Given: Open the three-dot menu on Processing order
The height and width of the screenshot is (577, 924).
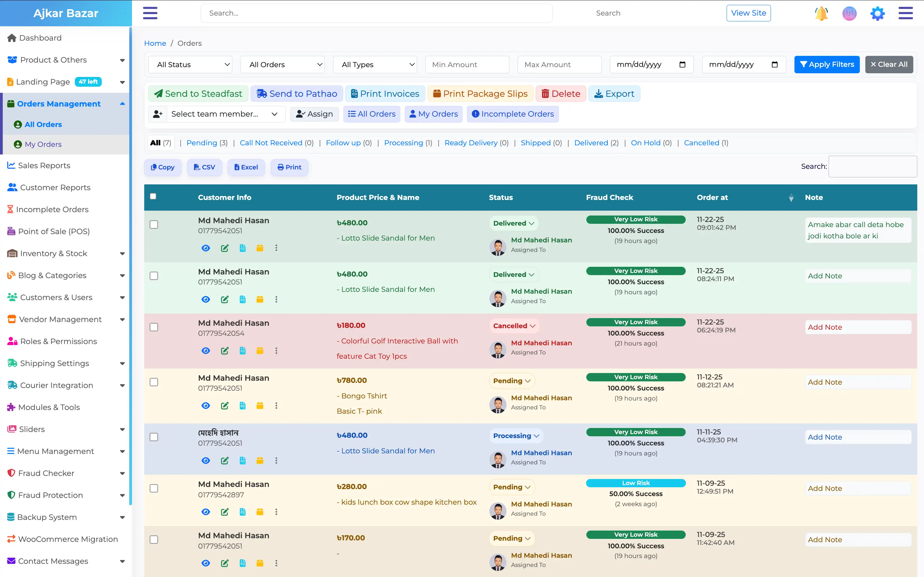Looking at the screenshot, I should 277,461.
